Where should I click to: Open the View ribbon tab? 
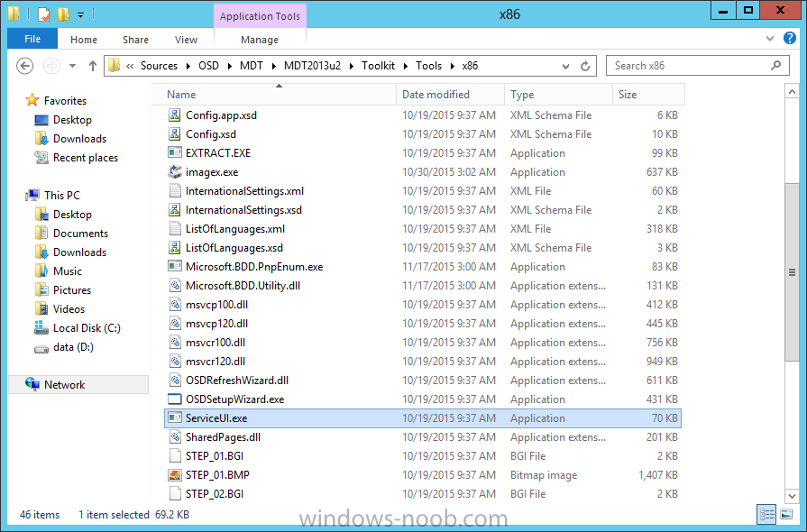click(186, 40)
